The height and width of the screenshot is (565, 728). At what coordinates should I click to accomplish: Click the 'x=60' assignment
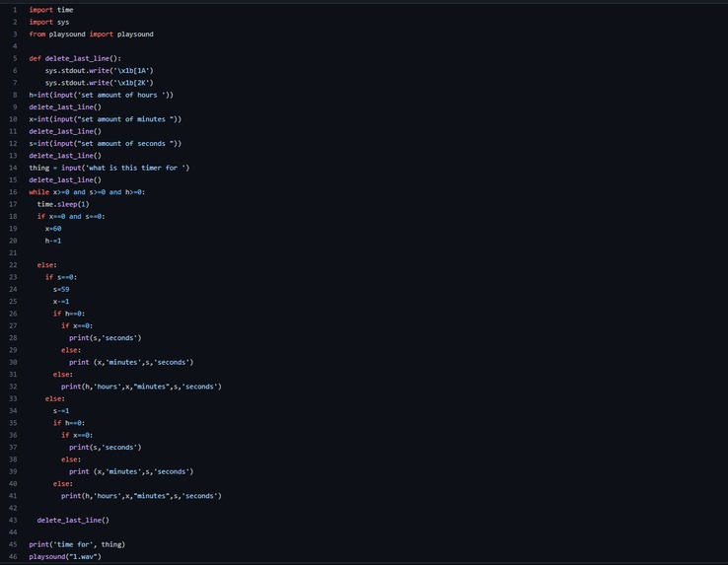pos(53,229)
